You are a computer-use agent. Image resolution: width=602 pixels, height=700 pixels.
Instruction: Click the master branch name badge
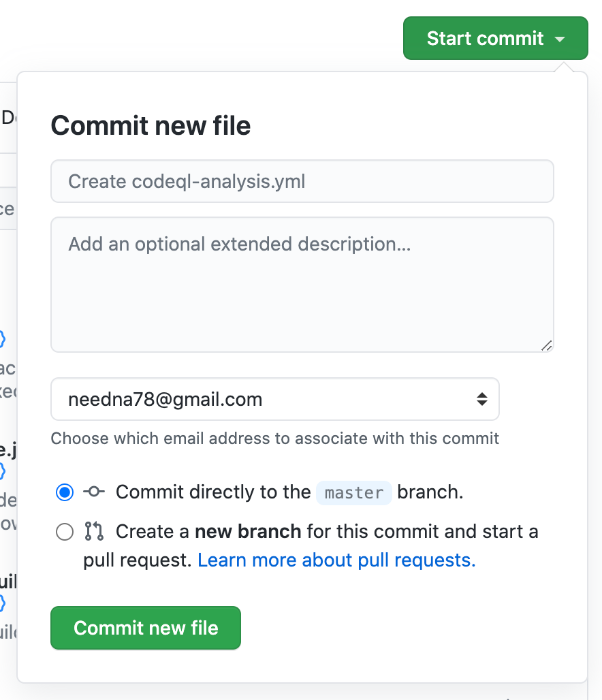coord(353,492)
